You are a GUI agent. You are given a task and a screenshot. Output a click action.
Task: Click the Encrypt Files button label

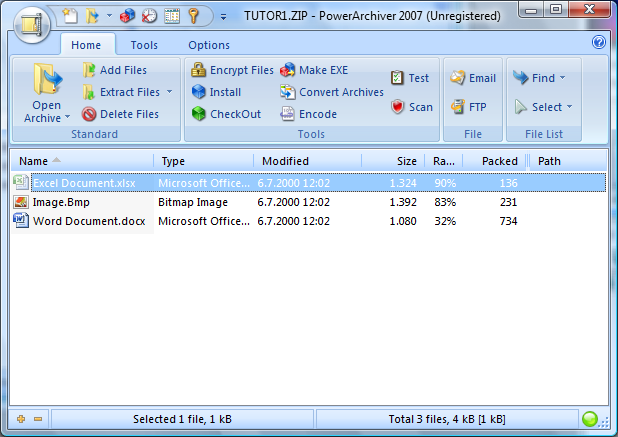click(242, 70)
